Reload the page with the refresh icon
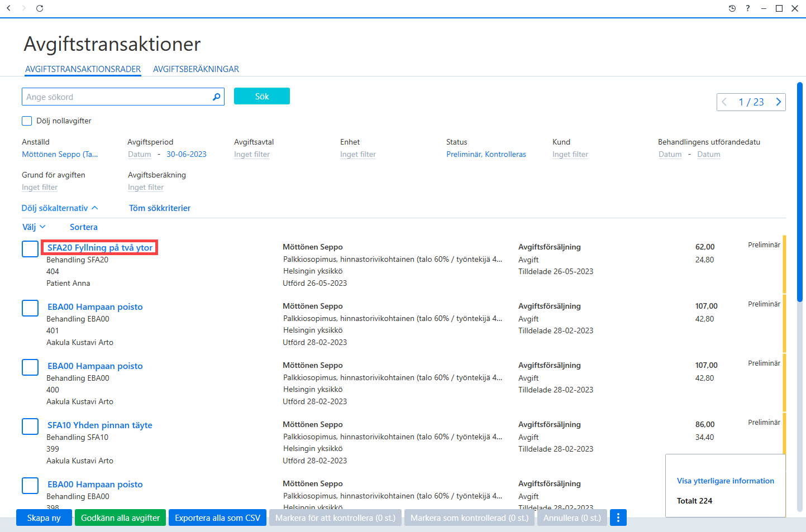The image size is (806, 532). coord(40,8)
